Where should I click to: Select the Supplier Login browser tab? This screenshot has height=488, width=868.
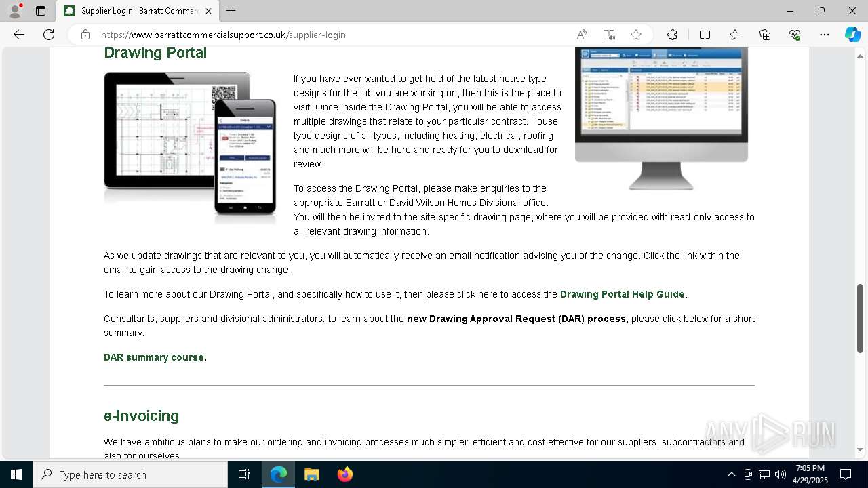tap(138, 11)
